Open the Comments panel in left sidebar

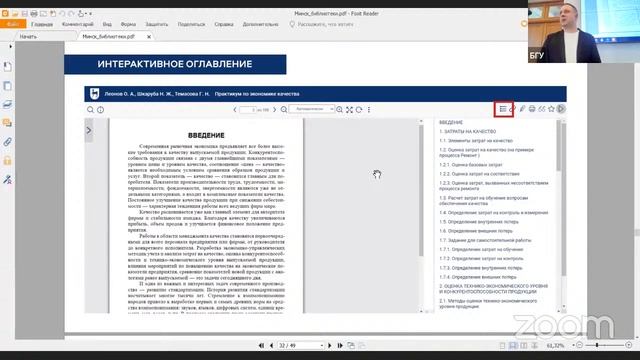pyautogui.click(x=7, y=123)
